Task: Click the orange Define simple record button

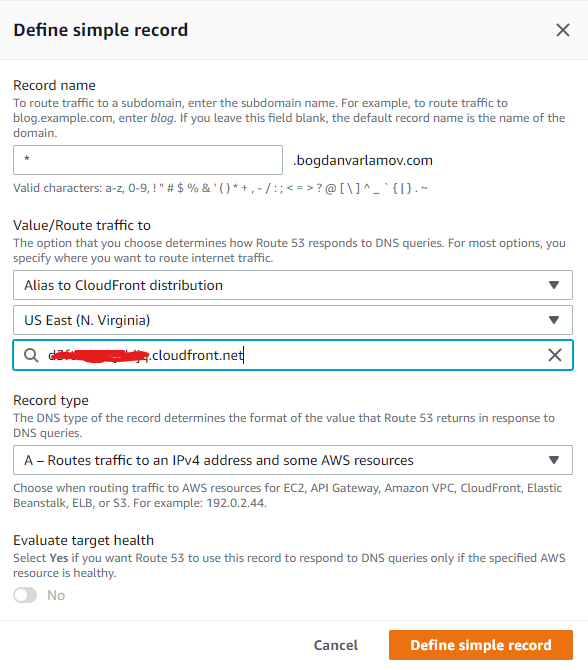Action: click(x=481, y=645)
